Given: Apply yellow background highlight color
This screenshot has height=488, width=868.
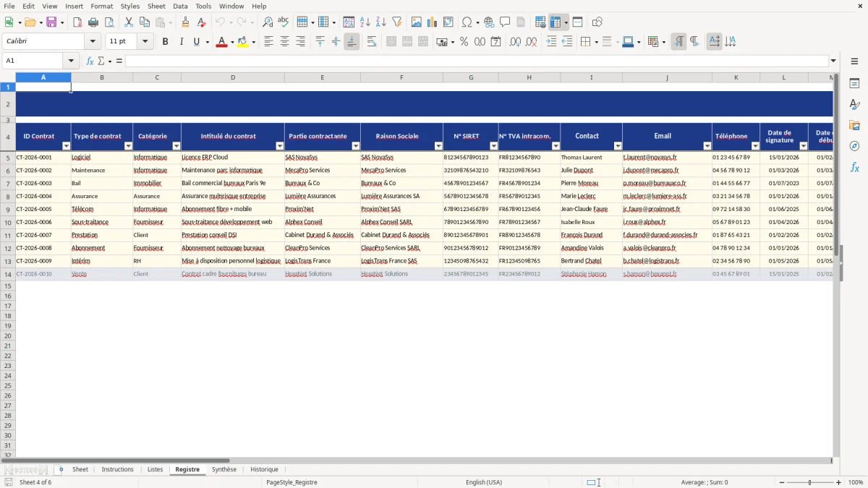Looking at the screenshot, I should [242, 42].
